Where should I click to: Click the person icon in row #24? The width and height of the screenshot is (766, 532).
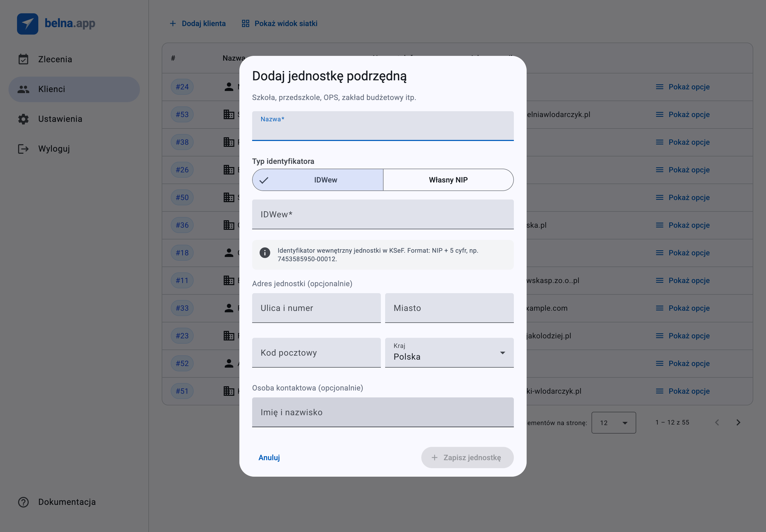(229, 87)
